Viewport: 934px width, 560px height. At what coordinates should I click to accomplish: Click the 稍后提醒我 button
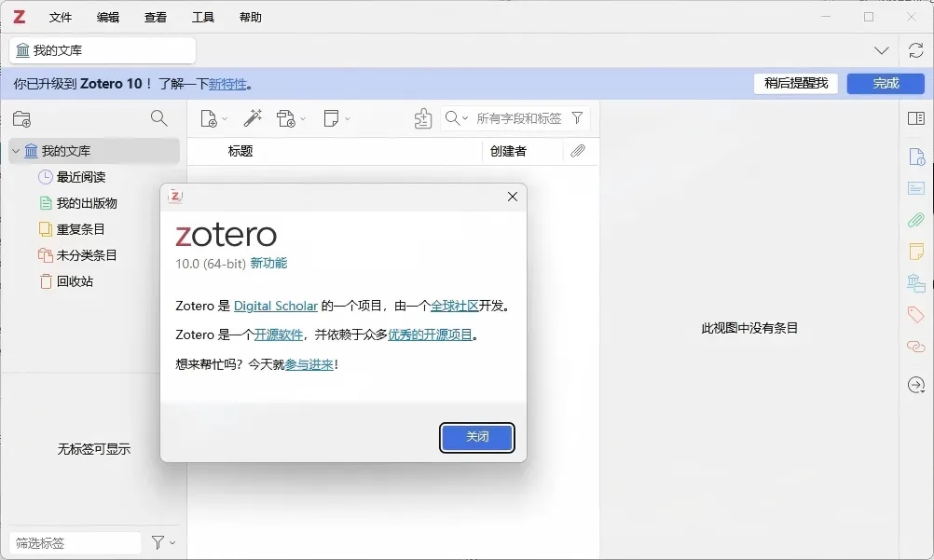(796, 84)
